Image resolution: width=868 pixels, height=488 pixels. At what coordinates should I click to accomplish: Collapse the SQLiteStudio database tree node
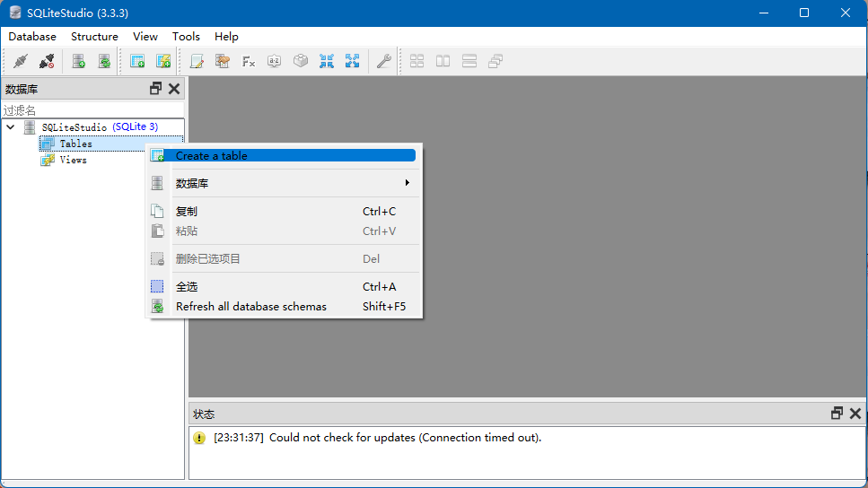pos(11,127)
